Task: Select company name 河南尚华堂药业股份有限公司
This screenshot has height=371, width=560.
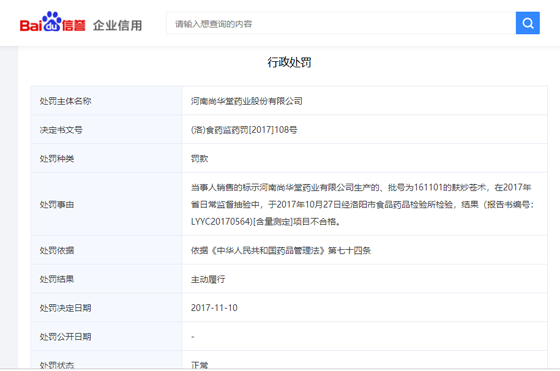Action: coord(246,101)
